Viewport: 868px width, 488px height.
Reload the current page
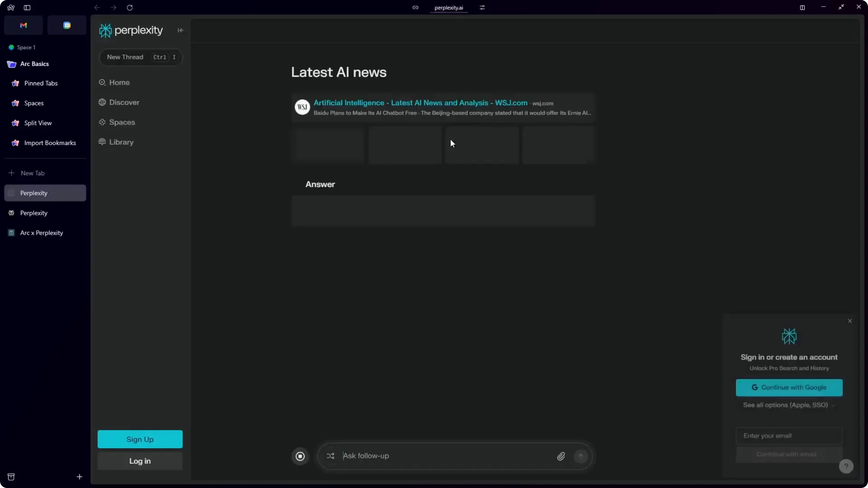[130, 8]
